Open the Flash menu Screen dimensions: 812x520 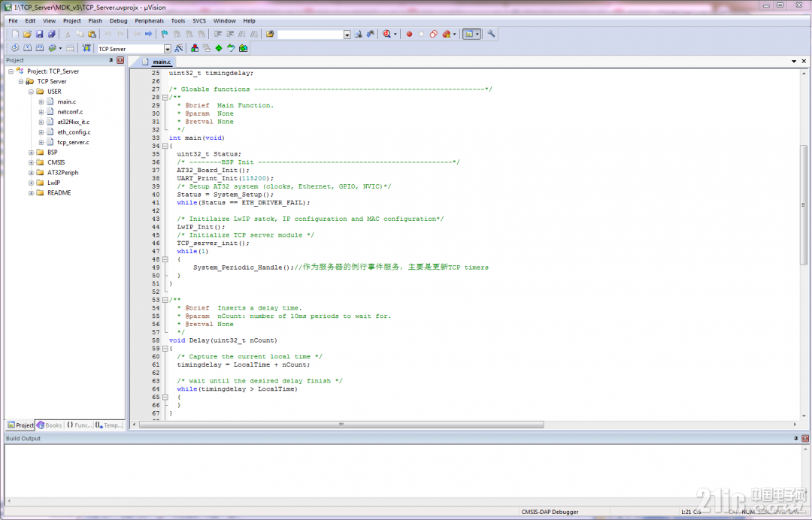(95, 21)
